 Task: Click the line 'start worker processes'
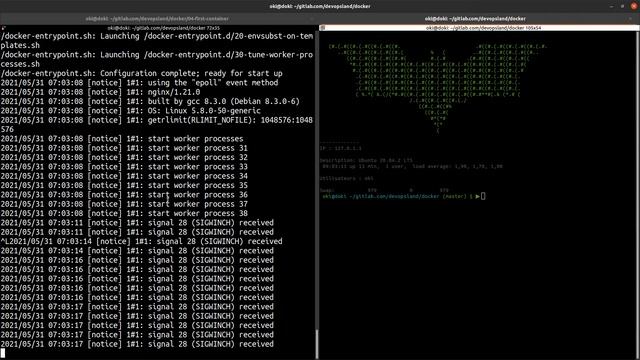[122, 139]
